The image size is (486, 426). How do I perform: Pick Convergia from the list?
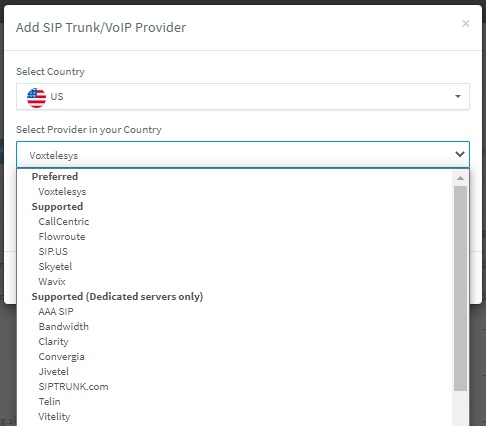61,357
